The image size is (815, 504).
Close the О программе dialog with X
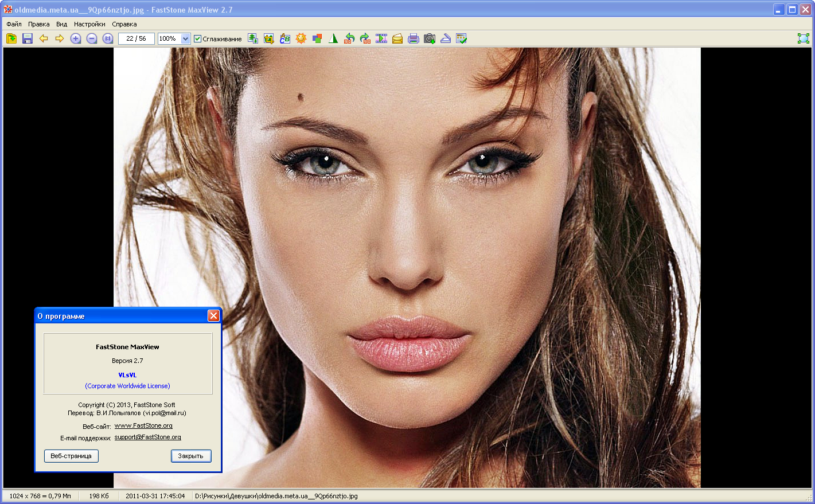click(213, 316)
